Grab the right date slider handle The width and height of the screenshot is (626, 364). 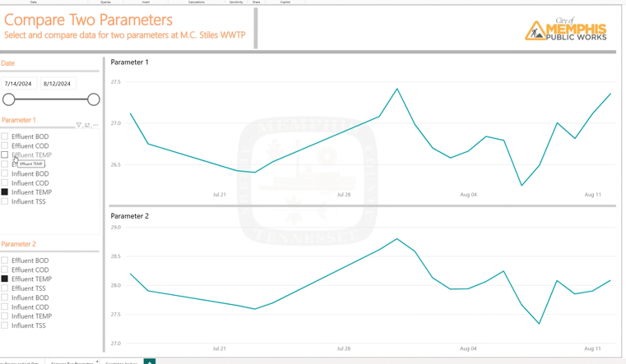[x=93, y=99]
